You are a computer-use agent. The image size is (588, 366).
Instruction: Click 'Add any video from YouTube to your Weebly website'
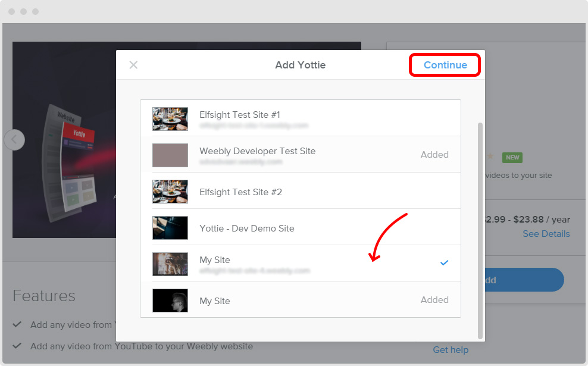pyautogui.click(x=142, y=346)
